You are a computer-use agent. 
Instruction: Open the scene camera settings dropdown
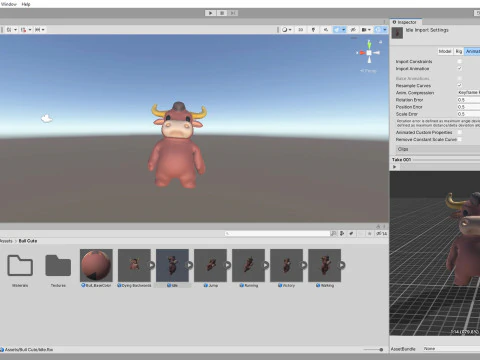point(366,30)
